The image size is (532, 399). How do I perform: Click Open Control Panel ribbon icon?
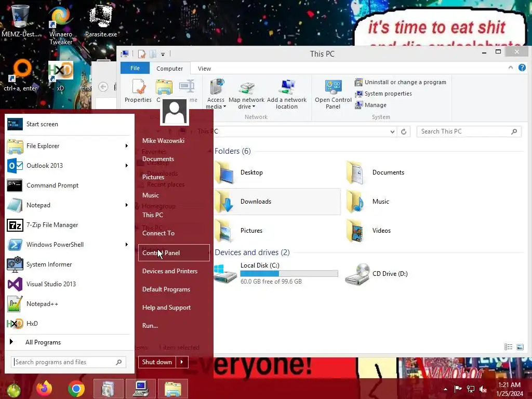point(333,94)
